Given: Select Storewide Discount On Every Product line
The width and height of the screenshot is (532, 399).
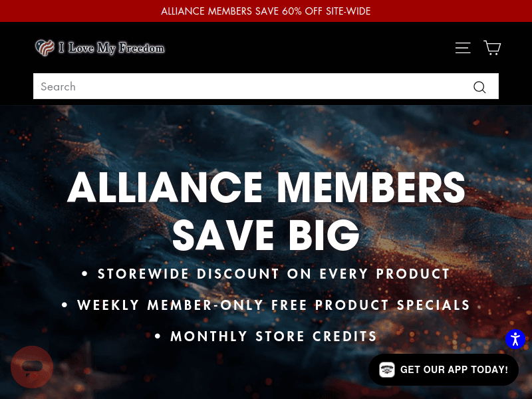Looking at the screenshot, I should 266,274.
